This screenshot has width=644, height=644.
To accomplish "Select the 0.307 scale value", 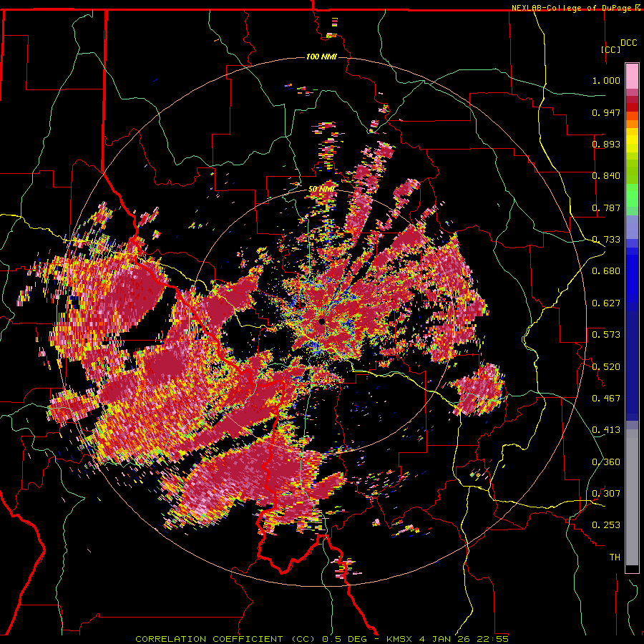I will 606,494.
